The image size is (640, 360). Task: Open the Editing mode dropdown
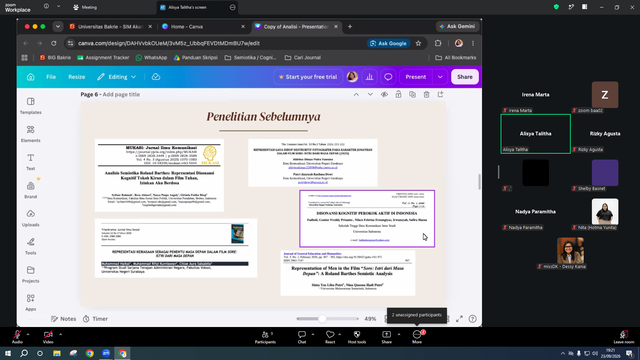[x=116, y=77]
